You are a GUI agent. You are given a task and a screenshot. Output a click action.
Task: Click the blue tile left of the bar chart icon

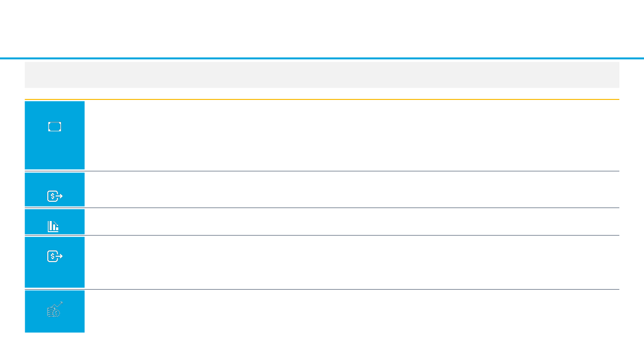pos(36,222)
